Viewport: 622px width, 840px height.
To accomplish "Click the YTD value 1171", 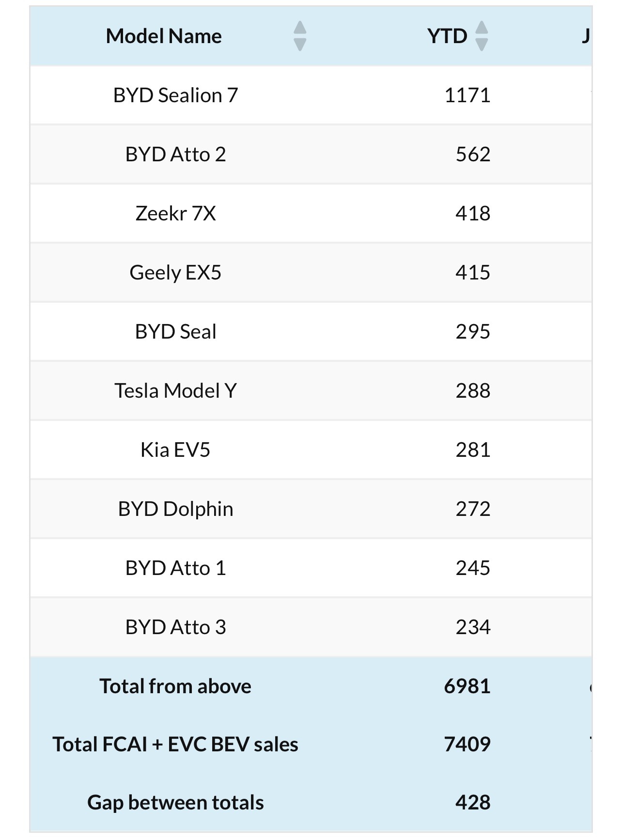I will coord(467,95).
